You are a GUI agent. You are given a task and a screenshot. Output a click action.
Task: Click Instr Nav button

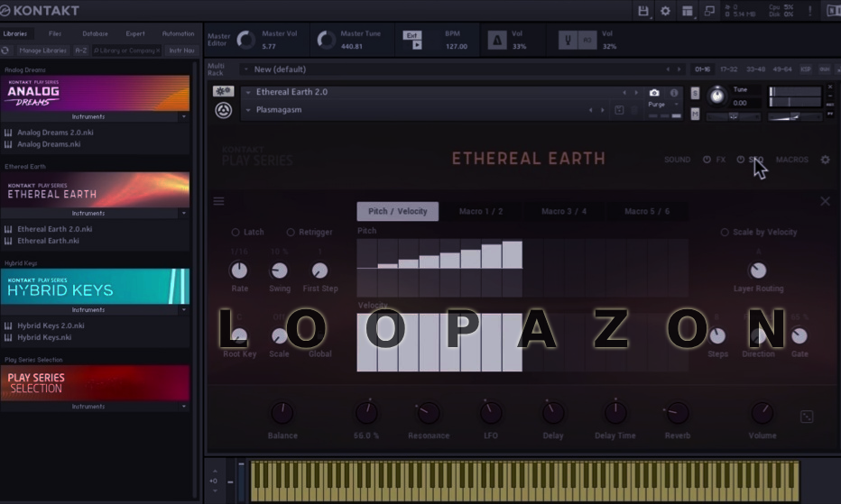click(181, 50)
